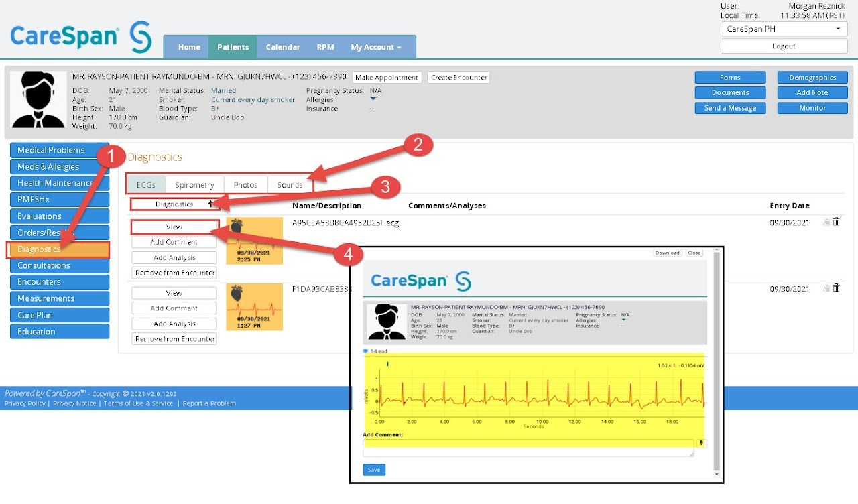Open Terms of Use & Service link
Image resolution: width=858 pixels, height=504 pixels.
pos(138,403)
